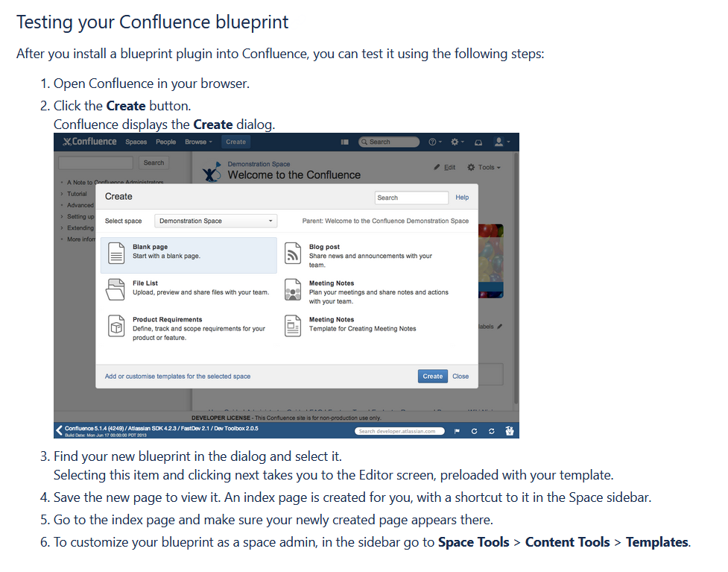728x572 pixels.
Task: Open the notifications tray icon
Action: coord(478,142)
